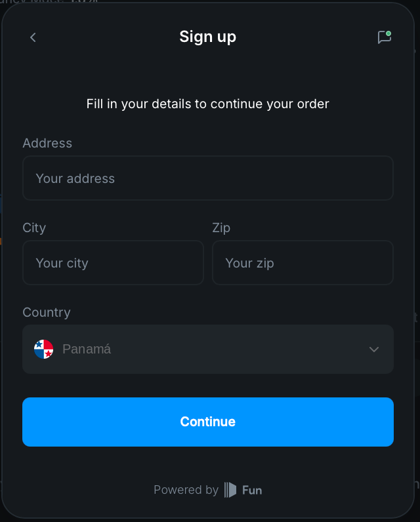
Task: Click the Fill in your details instruction text
Action: (x=208, y=104)
